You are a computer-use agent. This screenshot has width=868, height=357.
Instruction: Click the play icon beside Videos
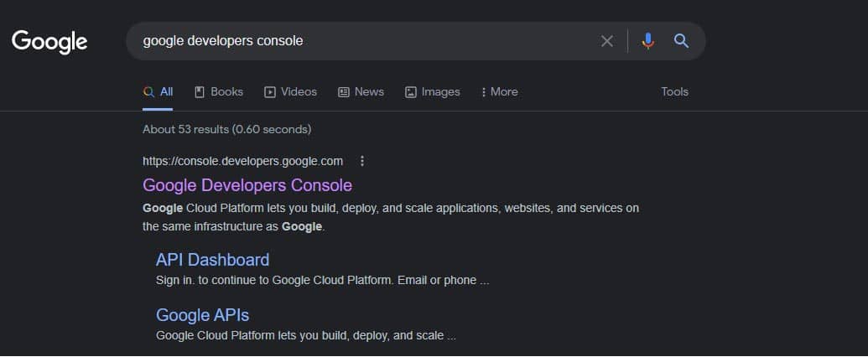[270, 92]
